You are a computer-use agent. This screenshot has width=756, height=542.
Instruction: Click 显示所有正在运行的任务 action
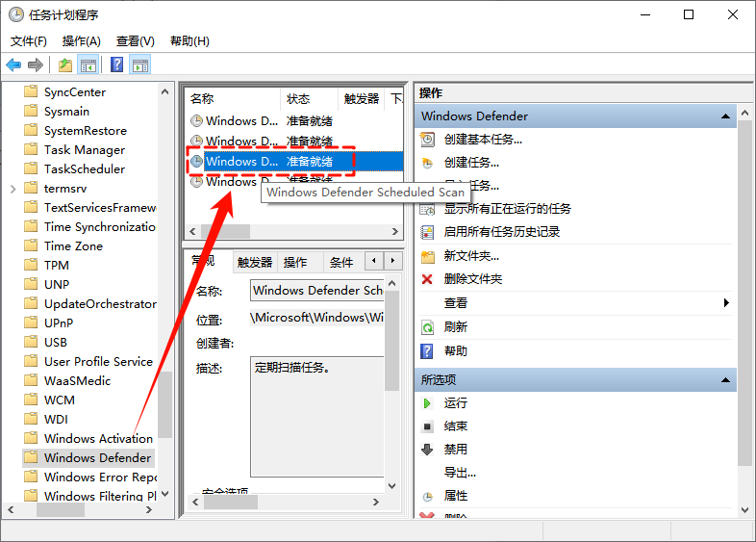507,209
